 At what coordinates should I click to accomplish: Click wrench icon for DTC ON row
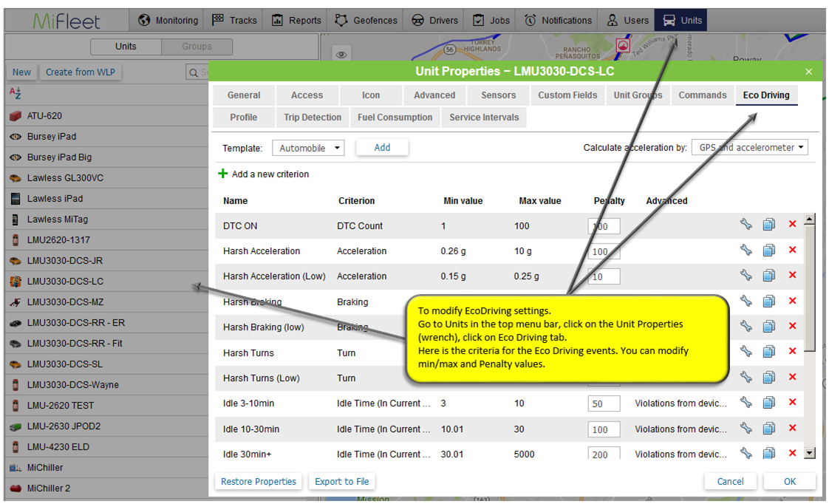point(746,225)
